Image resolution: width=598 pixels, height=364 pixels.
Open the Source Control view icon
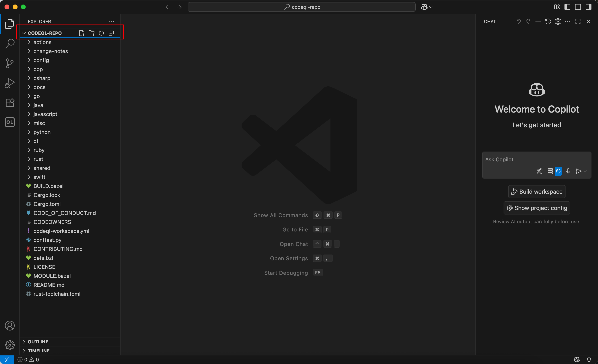click(x=10, y=63)
